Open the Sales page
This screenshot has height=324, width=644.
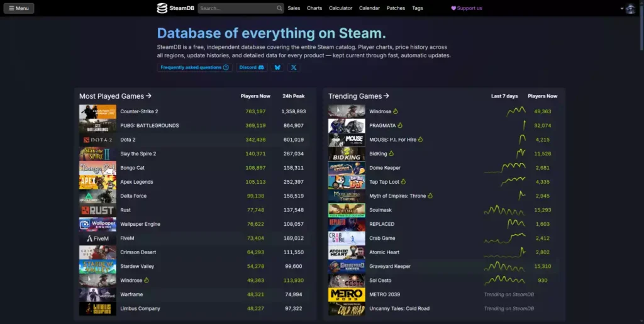[294, 8]
